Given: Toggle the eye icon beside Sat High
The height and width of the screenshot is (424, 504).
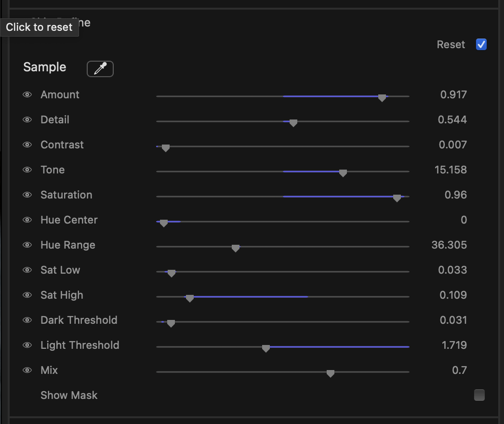Looking at the screenshot, I should [x=27, y=295].
